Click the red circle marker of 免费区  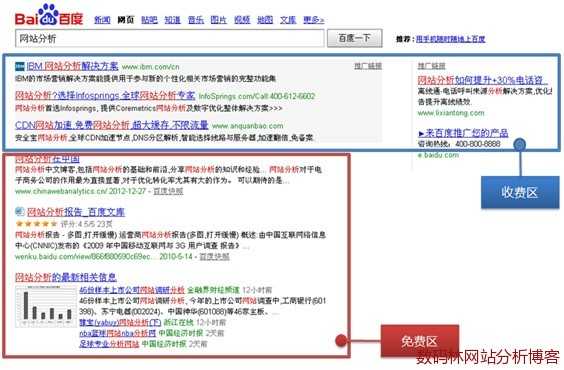click(x=341, y=340)
